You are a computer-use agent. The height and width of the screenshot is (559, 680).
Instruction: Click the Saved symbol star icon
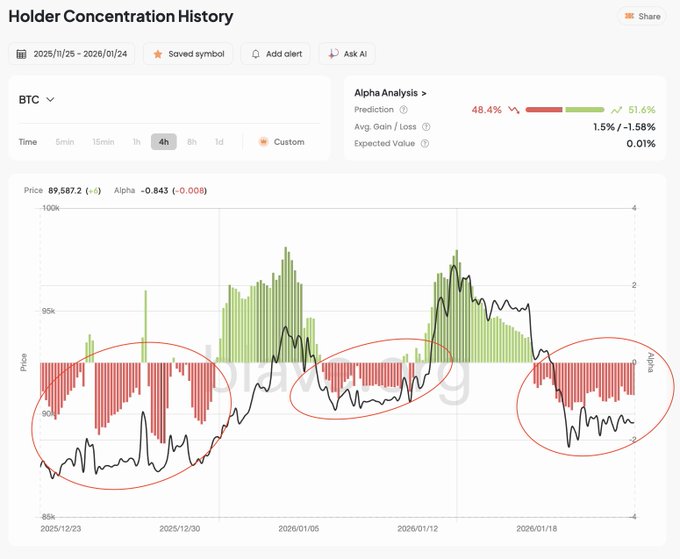point(158,54)
